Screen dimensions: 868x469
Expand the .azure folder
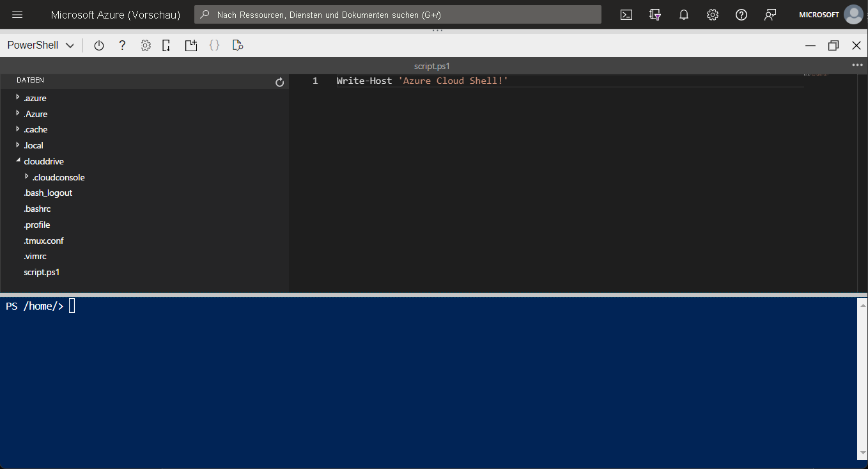pyautogui.click(x=18, y=98)
